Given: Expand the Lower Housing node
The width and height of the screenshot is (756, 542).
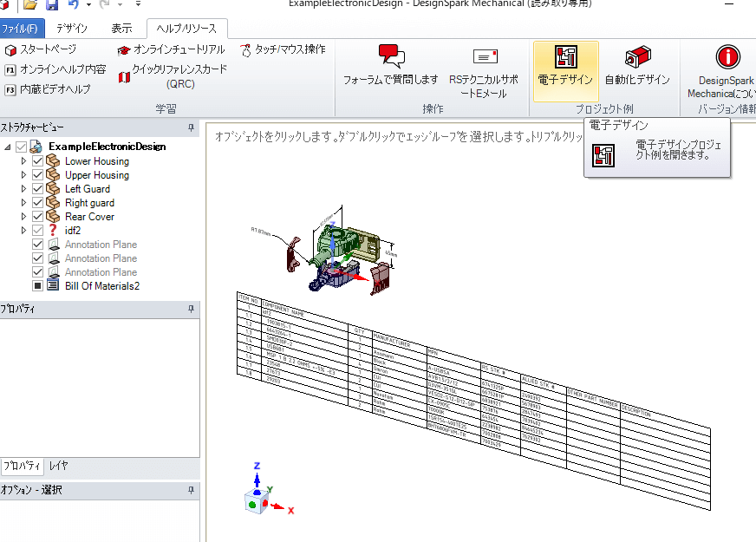Looking at the screenshot, I should 23,161.
